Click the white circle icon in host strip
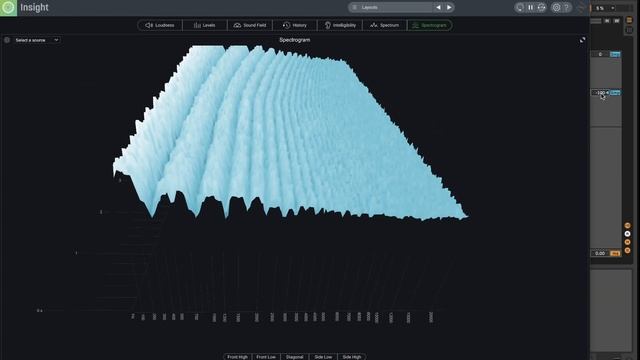 628,234
